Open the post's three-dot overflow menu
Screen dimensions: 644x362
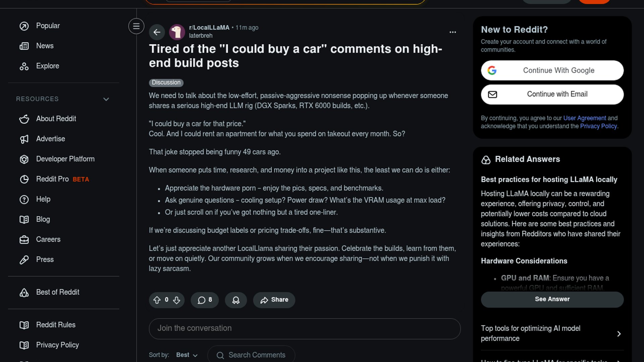[x=452, y=32]
